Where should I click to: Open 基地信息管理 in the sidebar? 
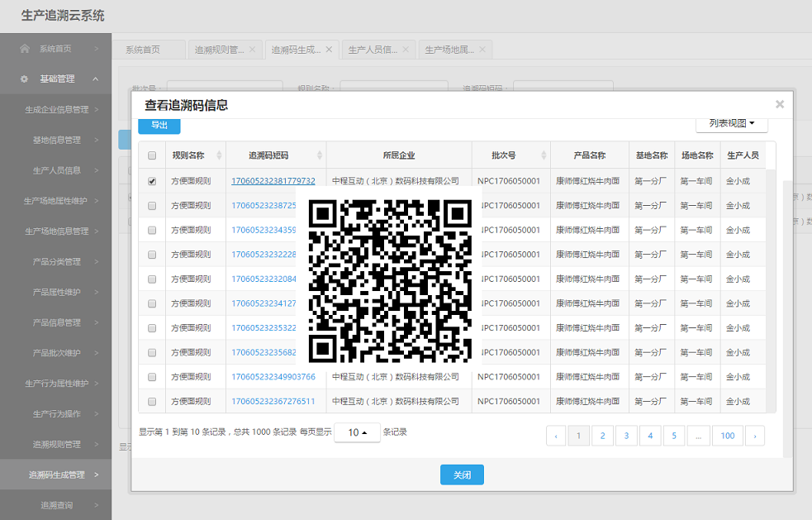[56, 140]
